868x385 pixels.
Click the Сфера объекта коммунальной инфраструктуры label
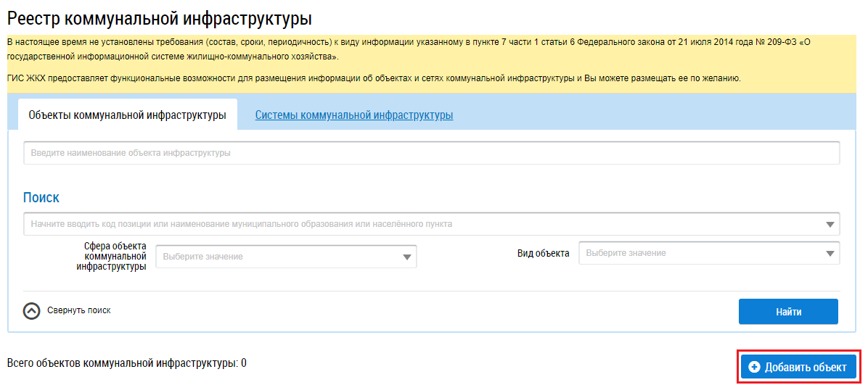pyautogui.click(x=112, y=256)
